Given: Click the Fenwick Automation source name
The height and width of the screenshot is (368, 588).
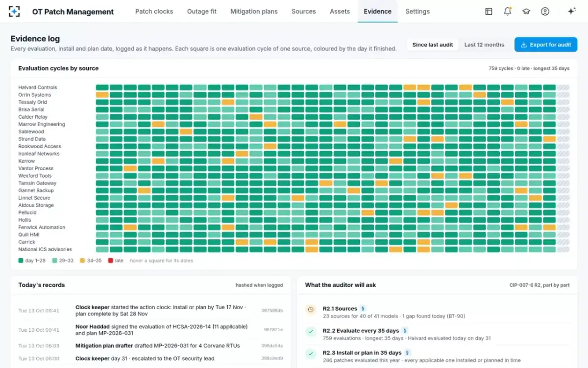Looking at the screenshot, I should pos(42,227).
